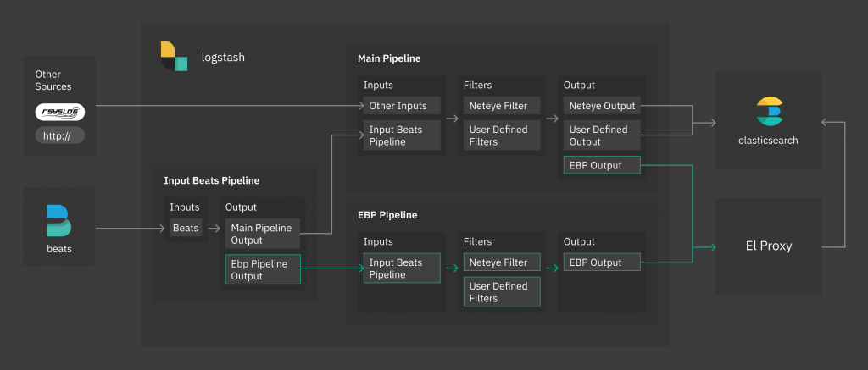The height and width of the screenshot is (370, 868).
Task: Click Output heading in EBP Pipeline
Action: 579,241
